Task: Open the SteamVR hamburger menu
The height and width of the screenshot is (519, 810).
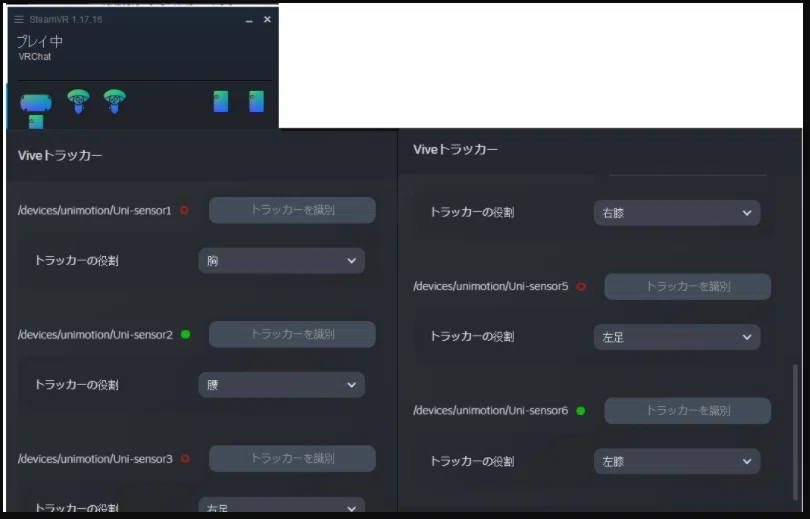Action: coord(19,20)
